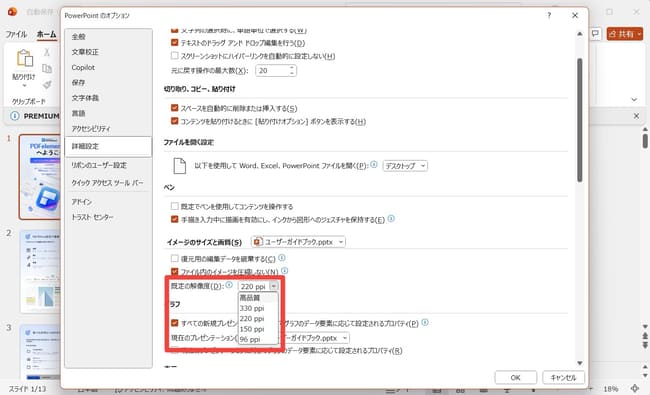Select リボンのユーザー設定 category
The image size is (650, 395).
[x=109, y=165]
